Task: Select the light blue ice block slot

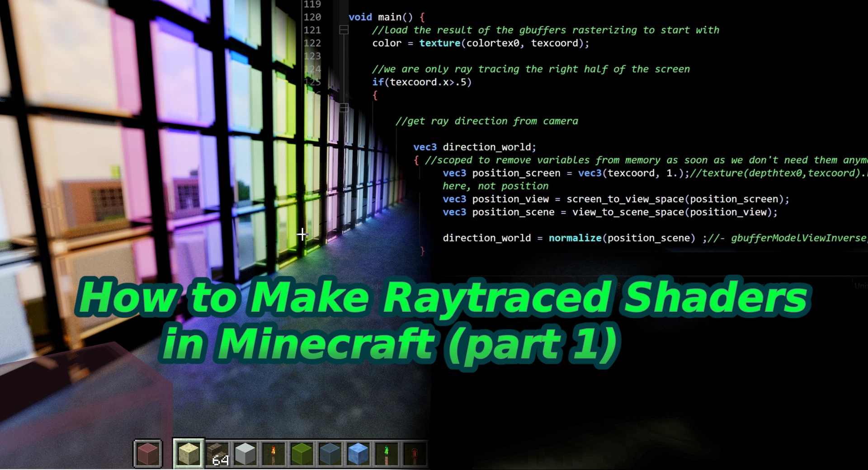Action: coord(358,453)
